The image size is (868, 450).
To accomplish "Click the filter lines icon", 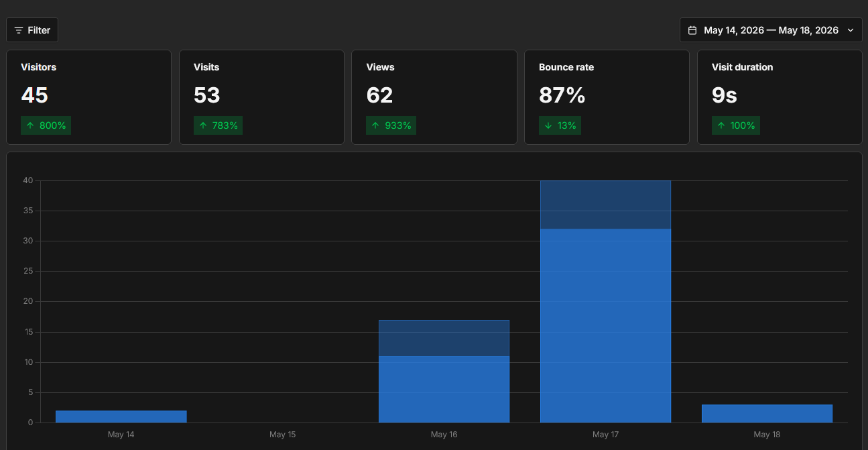I will (x=19, y=30).
